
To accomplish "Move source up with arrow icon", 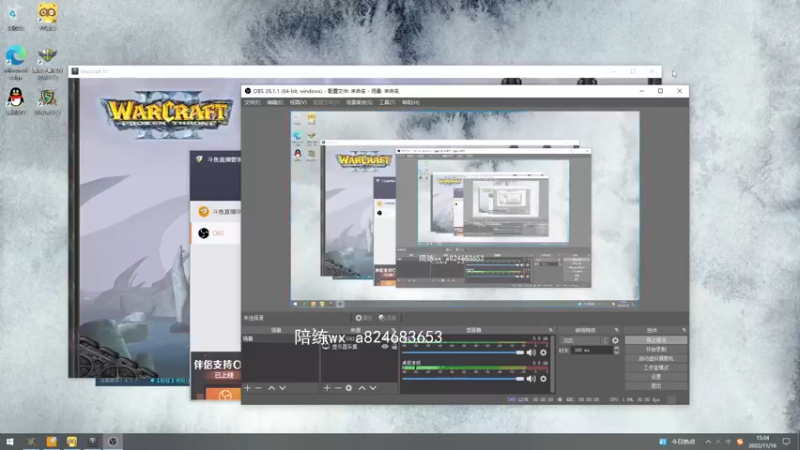I will point(362,388).
